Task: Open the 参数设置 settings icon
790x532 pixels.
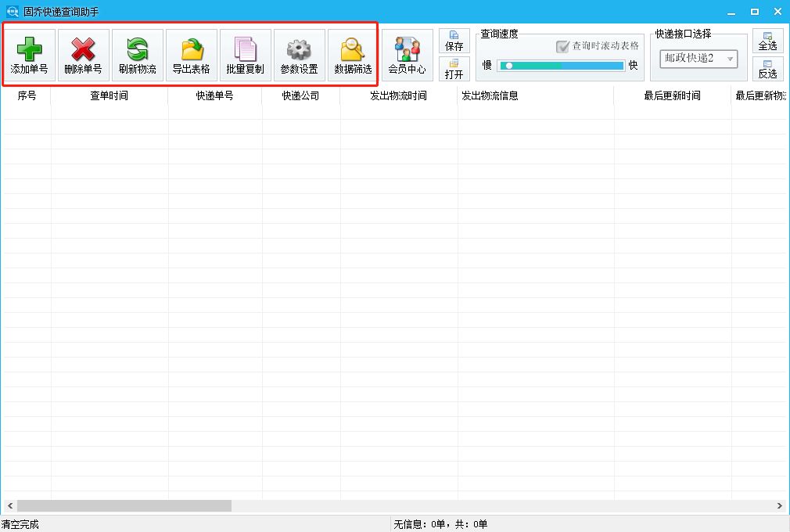Action: point(299,55)
